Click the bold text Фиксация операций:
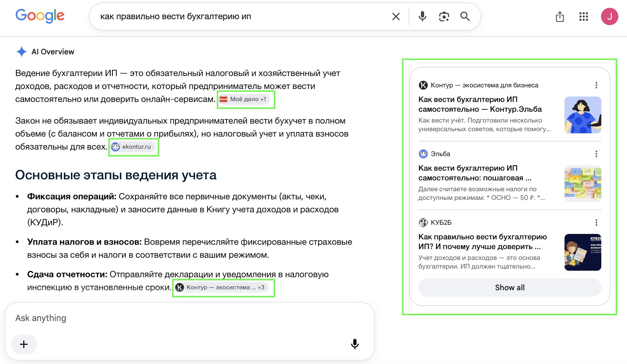The height and width of the screenshot is (364, 627). [72, 197]
